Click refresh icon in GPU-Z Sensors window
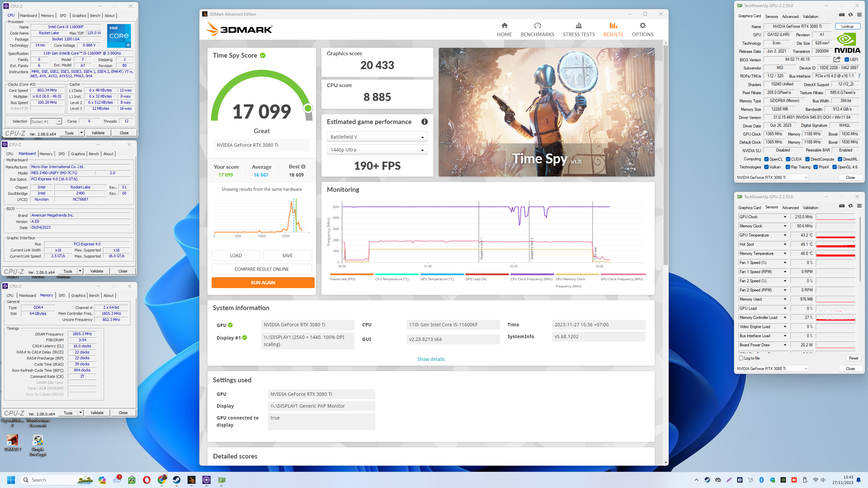This screenshot has width=868, height=488. 850,206
